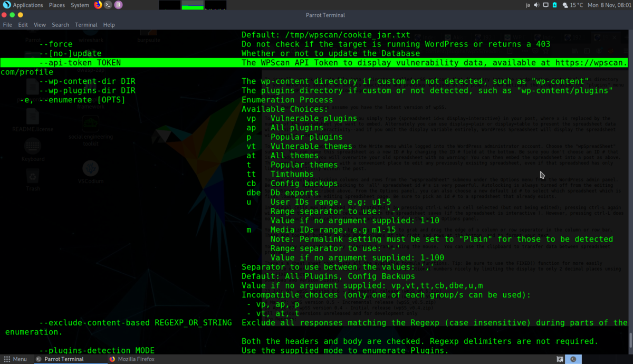Open the Help menu

pos(109,25)
